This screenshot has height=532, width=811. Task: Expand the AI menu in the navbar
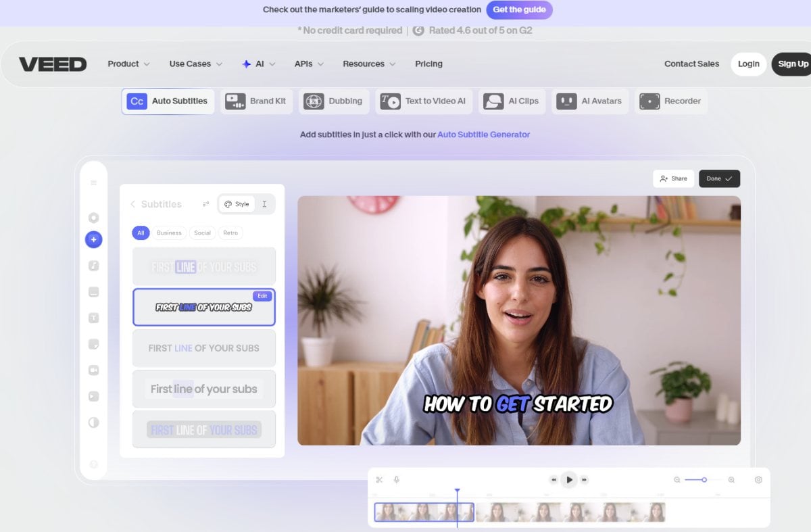[x=259, y=64]
